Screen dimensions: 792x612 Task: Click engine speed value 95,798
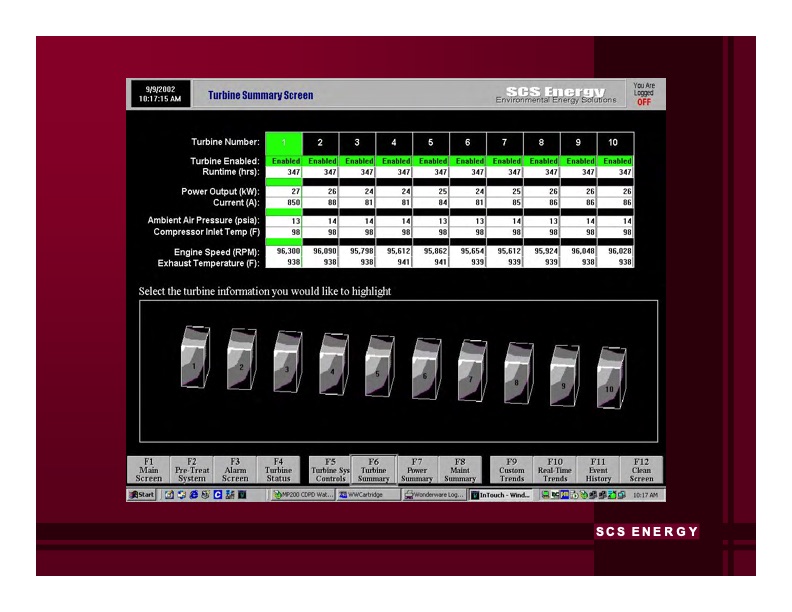click(x=357, y=251)
